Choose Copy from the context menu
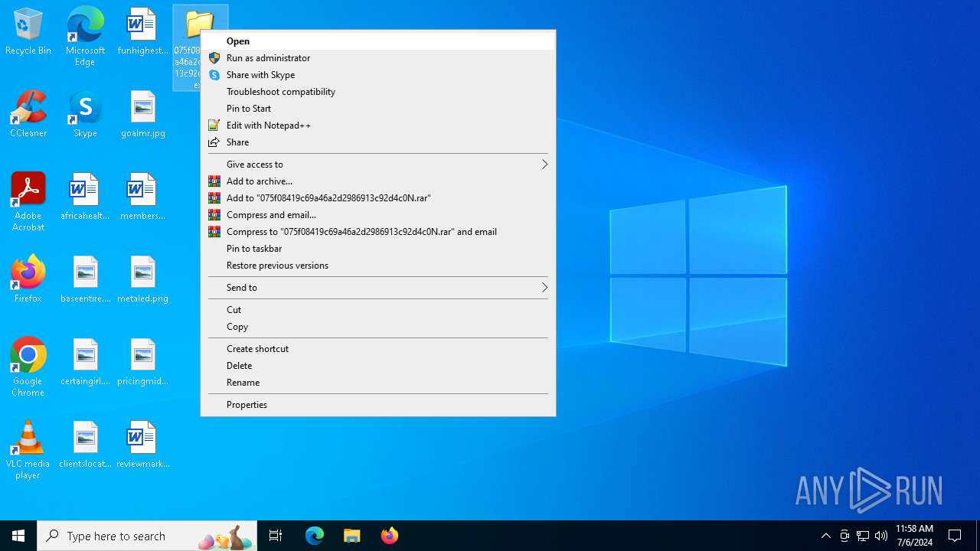This screenshot has width=980, height=551. 378,327
